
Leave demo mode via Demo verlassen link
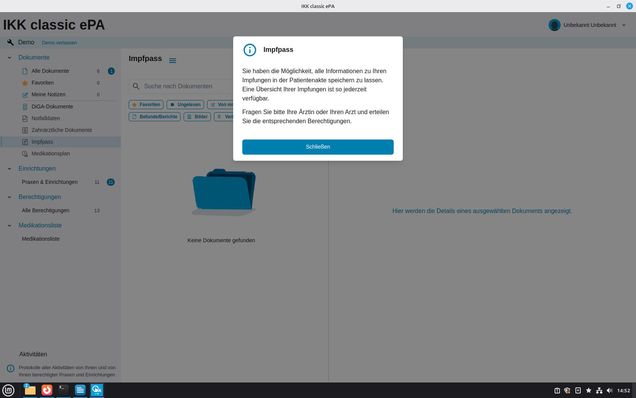[x=59, y=43]
